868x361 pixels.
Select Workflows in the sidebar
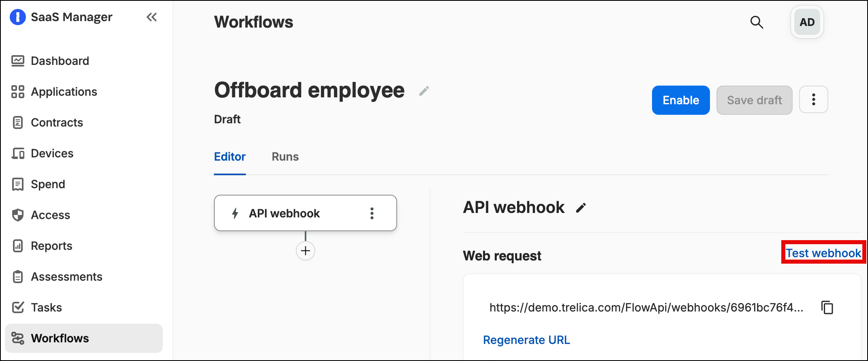coord(84,338)
